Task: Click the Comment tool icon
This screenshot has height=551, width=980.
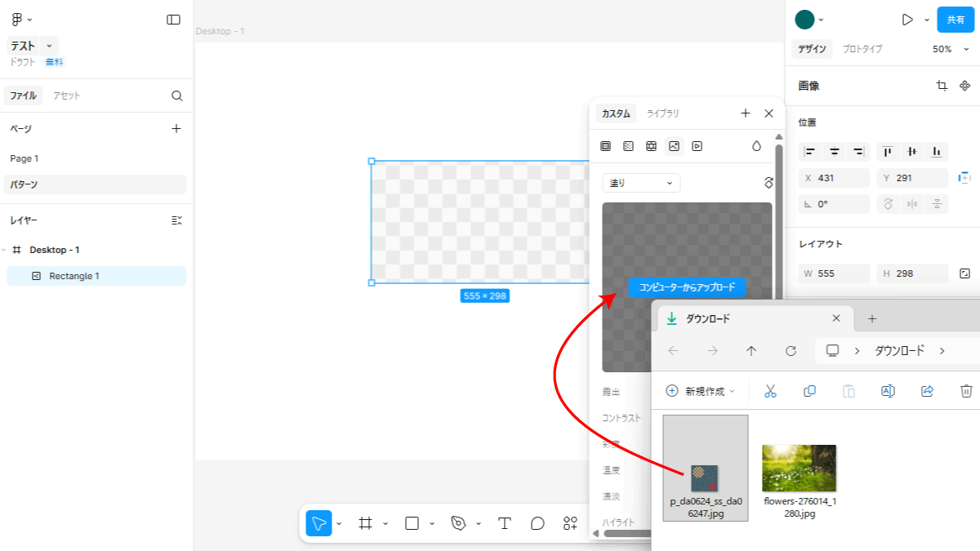Action: point(537,523)
